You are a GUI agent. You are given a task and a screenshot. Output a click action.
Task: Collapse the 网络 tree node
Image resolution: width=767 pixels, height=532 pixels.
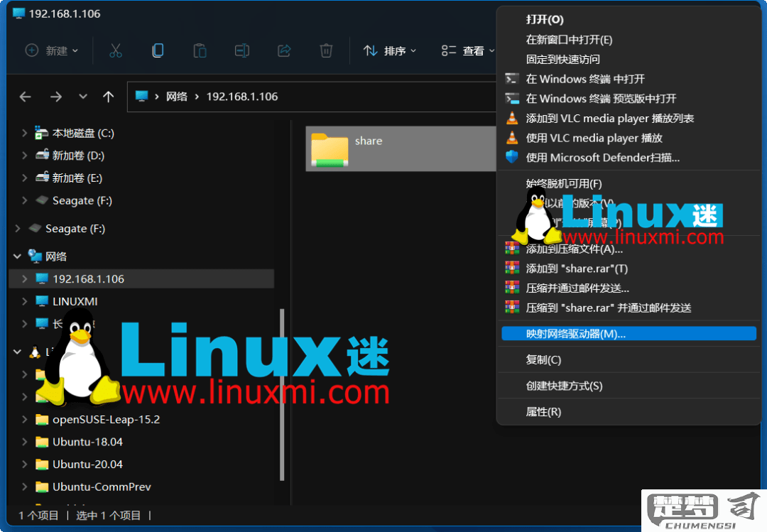click(x=17, y=256)
